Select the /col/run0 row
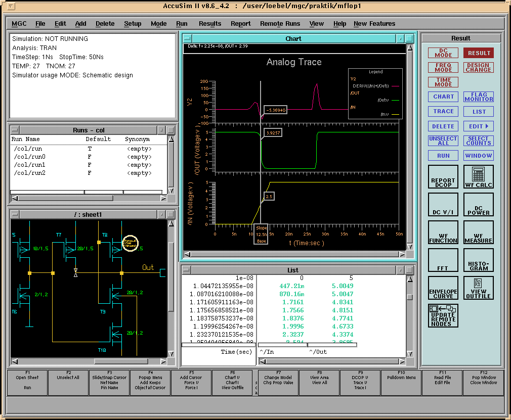511x420 pixels. click(x=89, y=157)
